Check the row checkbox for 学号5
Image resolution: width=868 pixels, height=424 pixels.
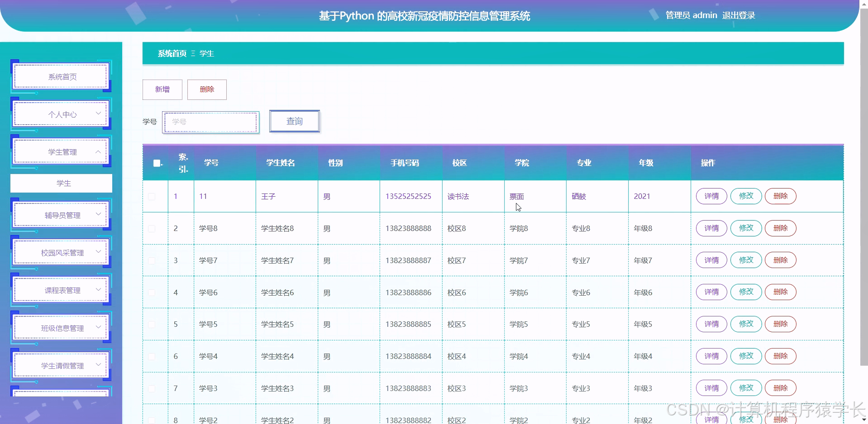152,325
